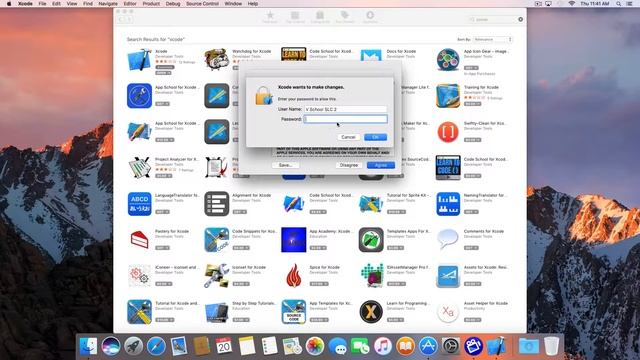Open Assets for Xcode app icon
This screenshot has width=640, height=360.
click(448, 276)
